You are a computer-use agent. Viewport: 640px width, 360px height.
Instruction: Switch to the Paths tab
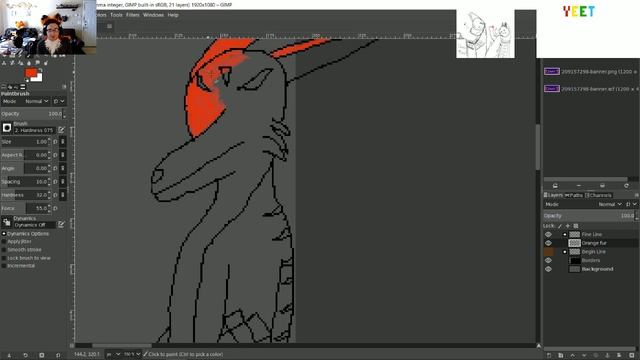tap(574, 196)
